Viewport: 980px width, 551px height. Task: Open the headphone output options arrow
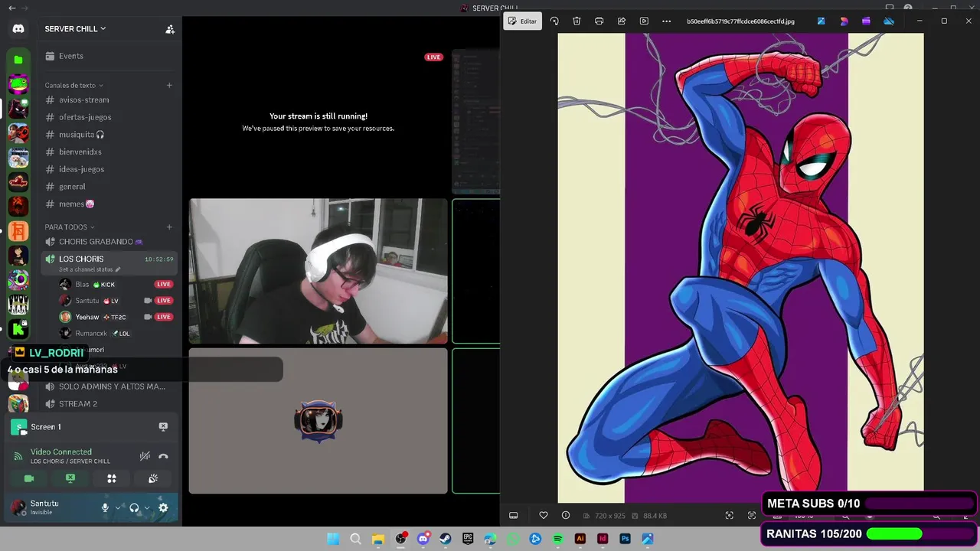(x=147, y=507)
